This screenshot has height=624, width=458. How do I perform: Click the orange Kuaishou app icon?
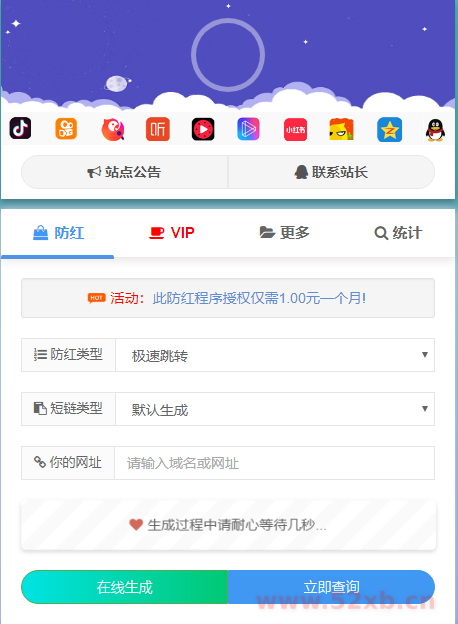[66, 129]
